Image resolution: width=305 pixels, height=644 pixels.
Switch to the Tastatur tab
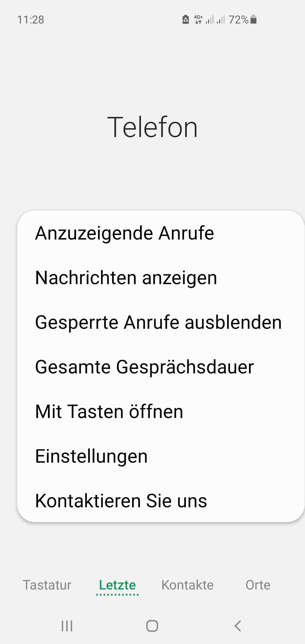(x=47, y=585)
